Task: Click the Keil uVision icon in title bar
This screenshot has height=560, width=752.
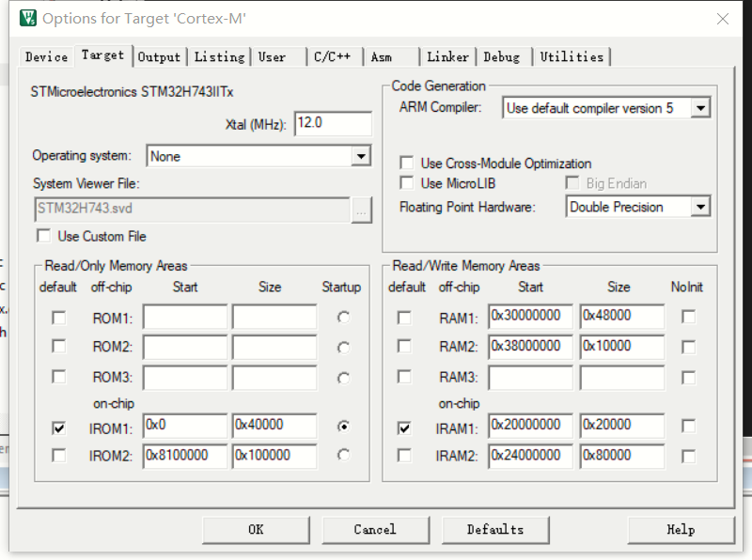Action: click(28, 18)
